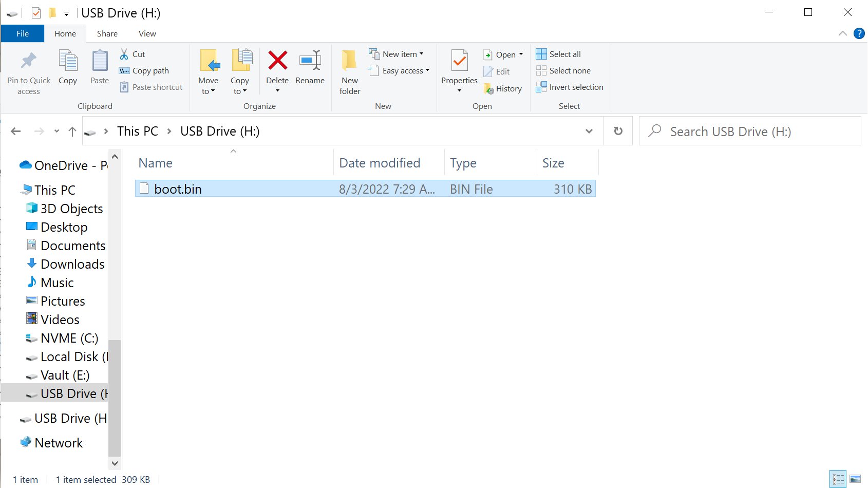
Task: Click navigation pane scroll down arrow
Action: [x=115, y=463]
